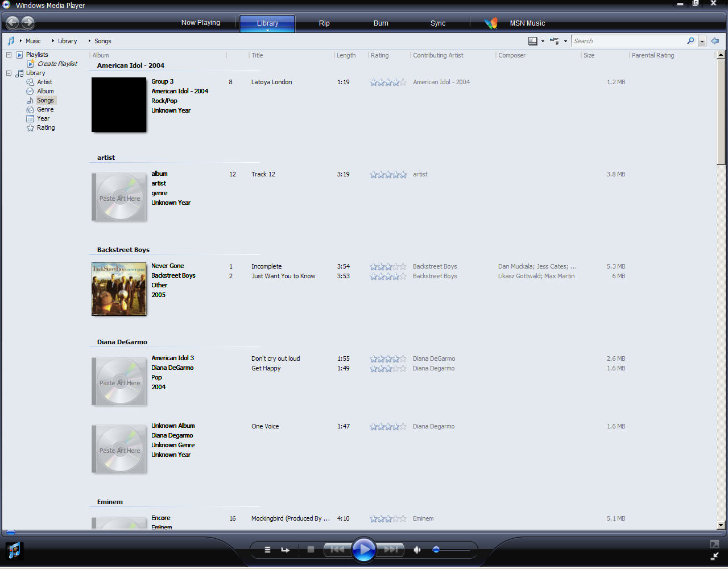This screenshot has height=569, width=728.
Task: Rate the Latoya London song stars
Action: [x=388, y=82]
